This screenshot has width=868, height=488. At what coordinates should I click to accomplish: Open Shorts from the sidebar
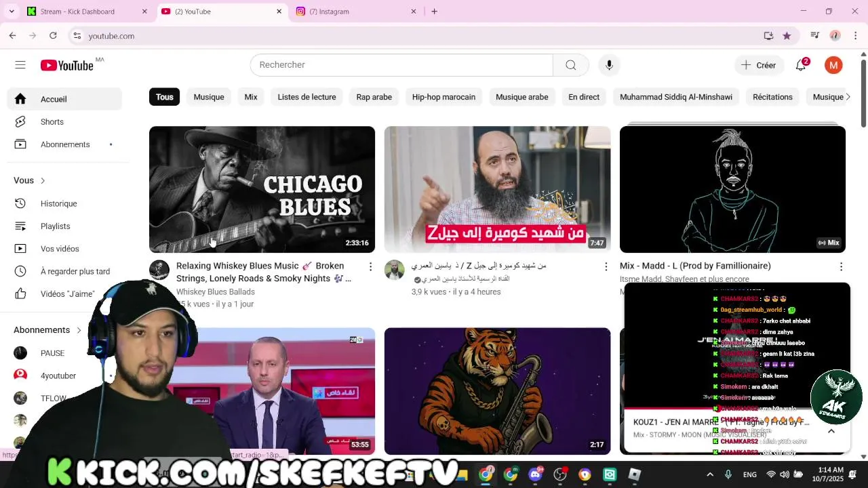65,122
